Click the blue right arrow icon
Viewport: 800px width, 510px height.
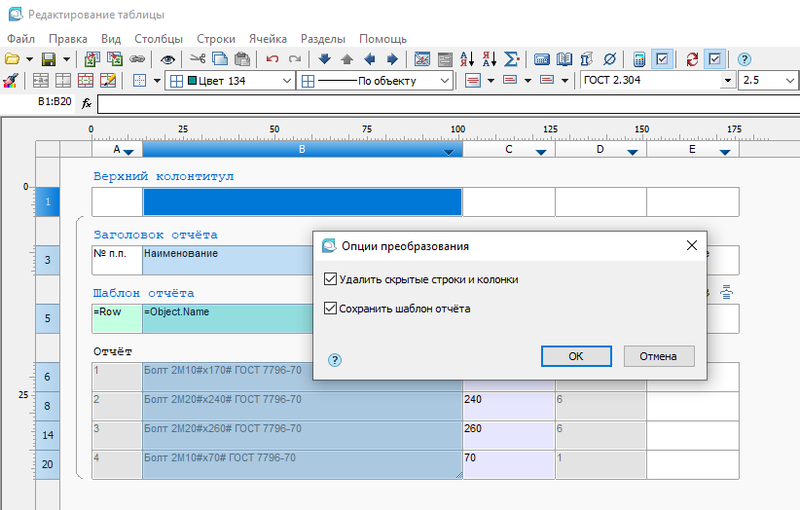tap(392, 59)
